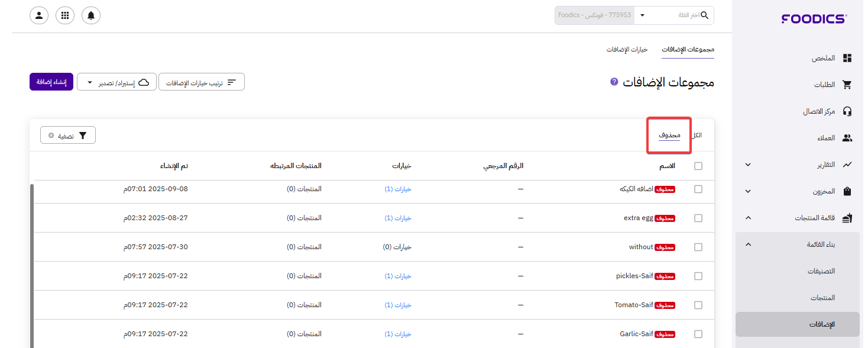Clear filter using the small x icon
Image resolution: width=868 pixels, height=348 pixels.
[x=51, y=136]
